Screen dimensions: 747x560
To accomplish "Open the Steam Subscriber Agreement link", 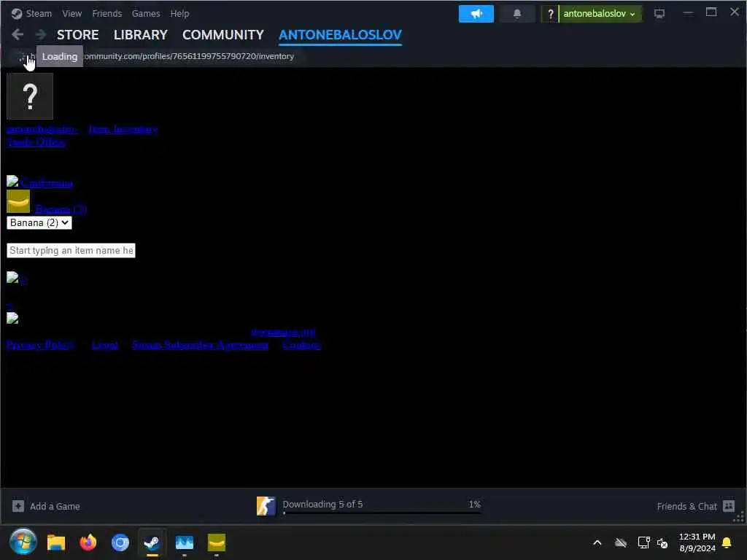I will 200,344.
